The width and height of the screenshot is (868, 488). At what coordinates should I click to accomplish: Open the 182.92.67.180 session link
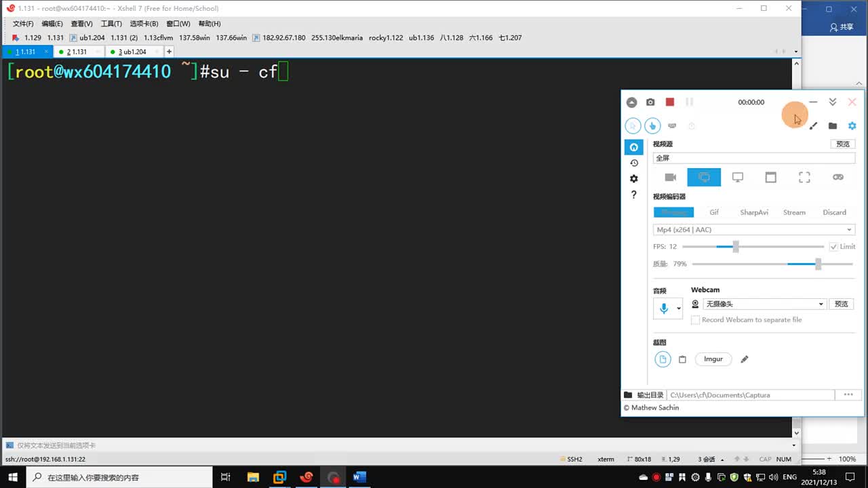click(279, 38)
